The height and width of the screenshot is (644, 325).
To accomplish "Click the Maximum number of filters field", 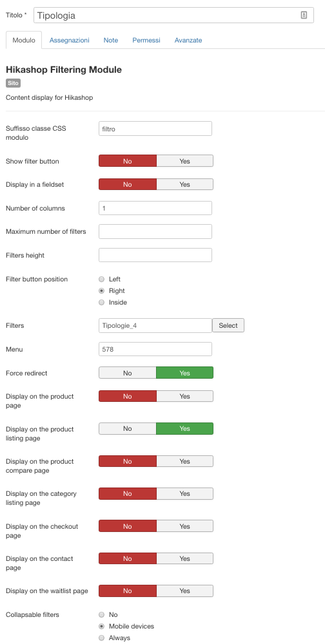I will (x=155, y=232).
